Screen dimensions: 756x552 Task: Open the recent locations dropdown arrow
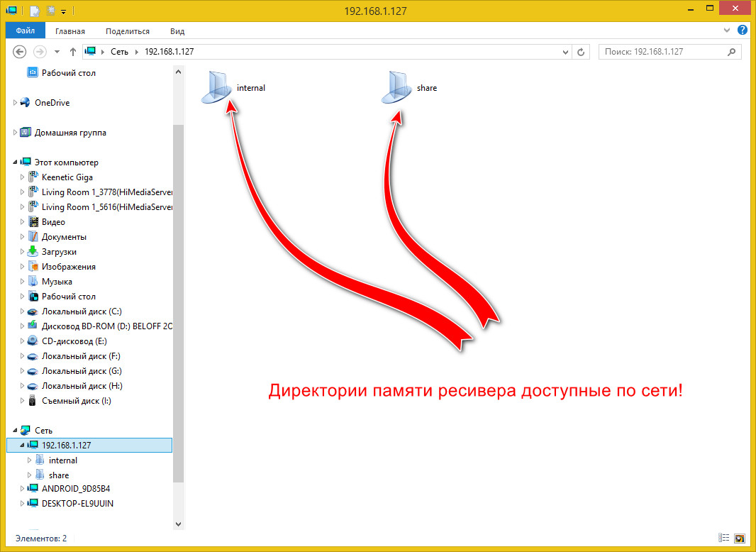point(57,52)
